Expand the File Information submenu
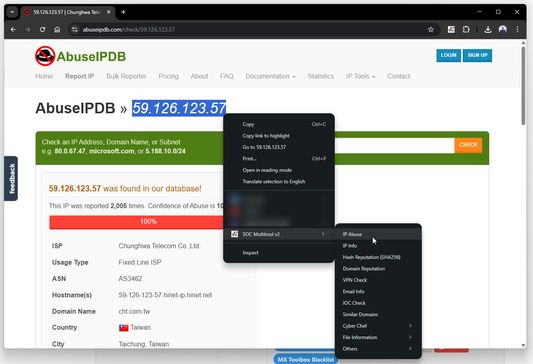 pyautogui.click(x=378, y=337)
